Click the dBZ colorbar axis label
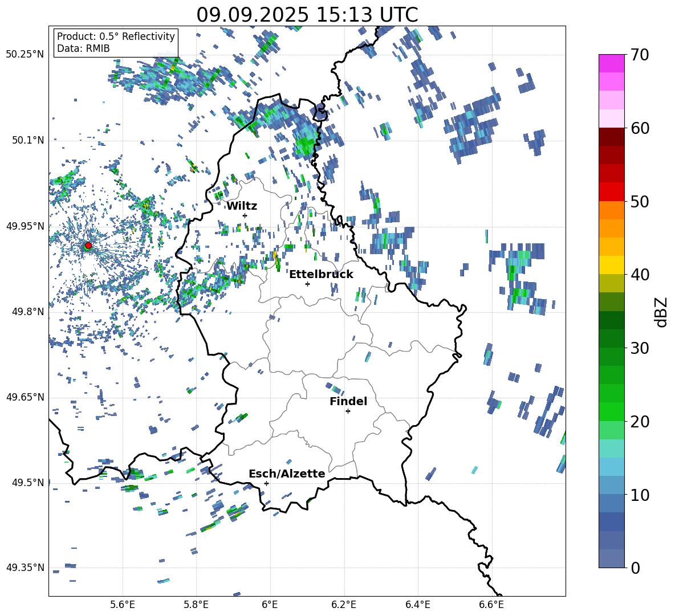675x616 pixels. (x=662, y=312)
